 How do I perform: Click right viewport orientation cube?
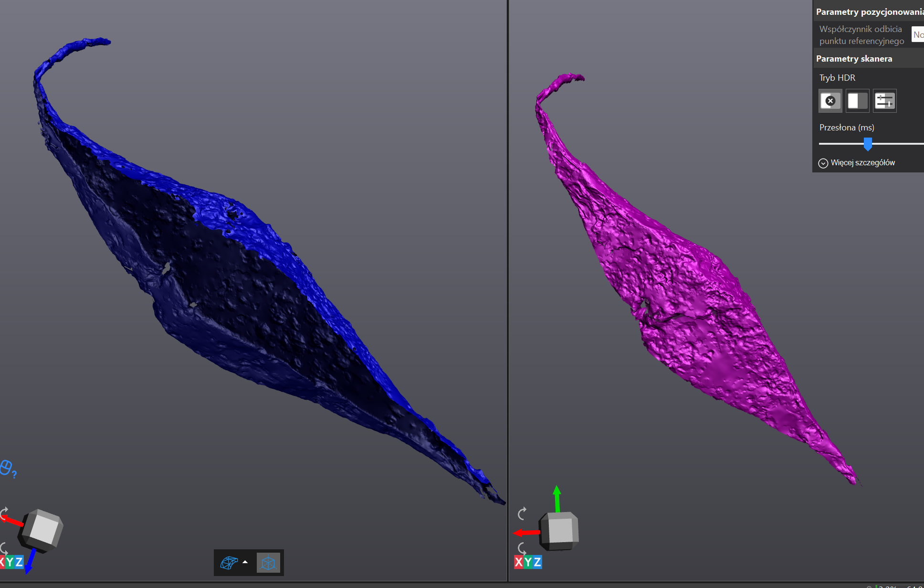pos(559,530)
